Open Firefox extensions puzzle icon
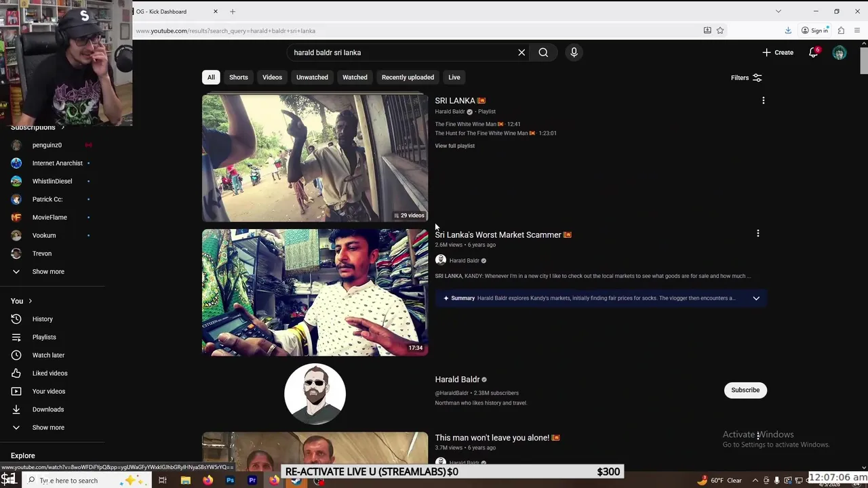The height and width of the screenshot is (488, 868). (x=841, y=30)
